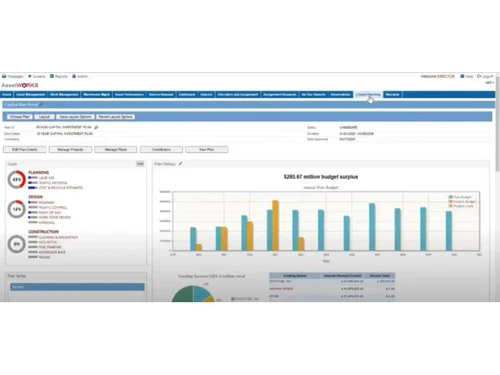This screenshot has width=500, height=375.
Task: Edit Plan Metrics with pencil icon
Action: click(180, 164)
